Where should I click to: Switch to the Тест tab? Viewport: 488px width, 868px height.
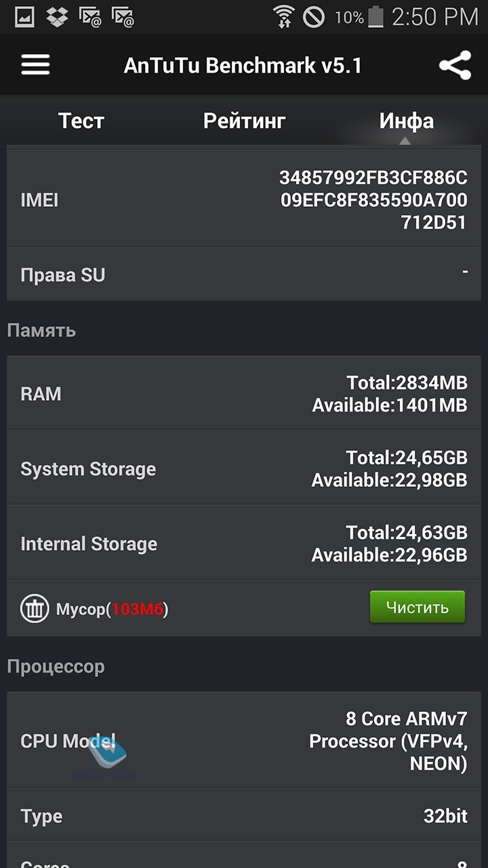pos(81,121)
